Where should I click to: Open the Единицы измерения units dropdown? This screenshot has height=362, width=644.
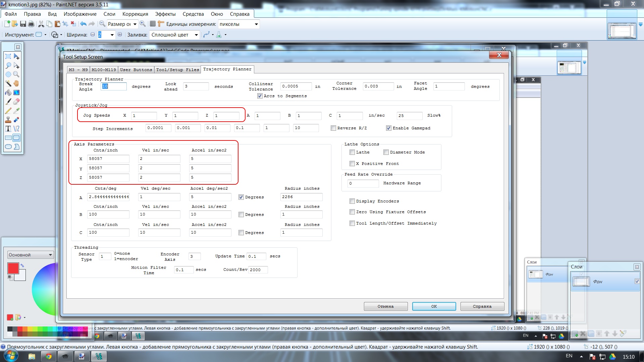coord(256,24)
